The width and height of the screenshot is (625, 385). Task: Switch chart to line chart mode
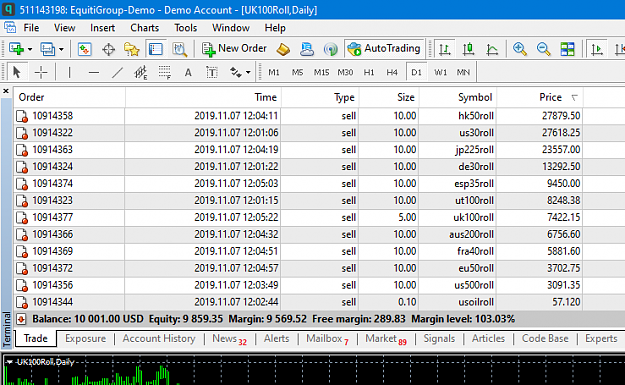click(x=492, y=49)
